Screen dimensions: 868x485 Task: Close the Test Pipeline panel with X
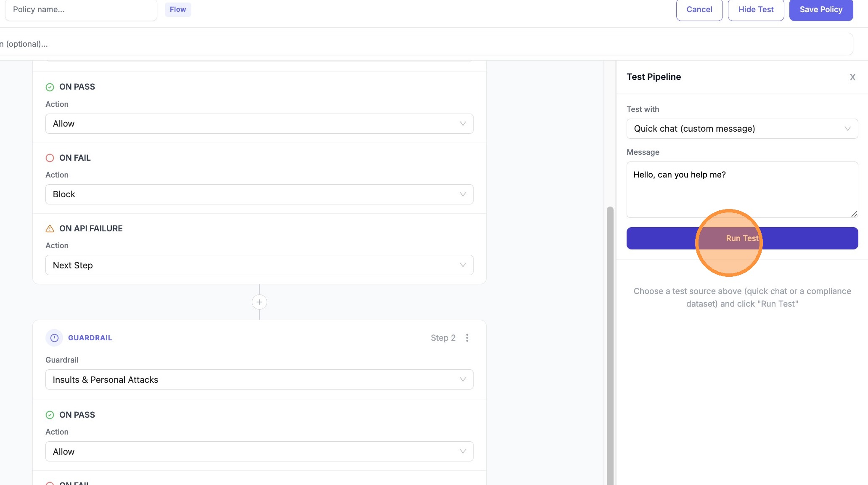(x=852, y=77)
